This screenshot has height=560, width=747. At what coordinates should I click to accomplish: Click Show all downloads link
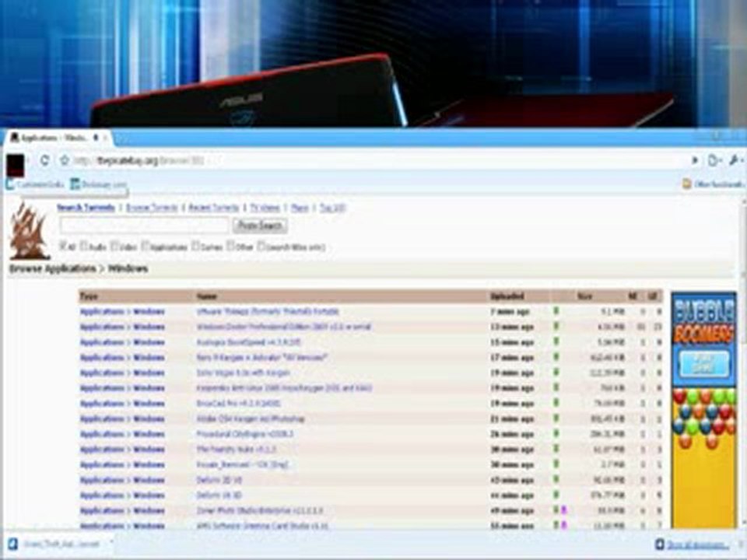699,544
